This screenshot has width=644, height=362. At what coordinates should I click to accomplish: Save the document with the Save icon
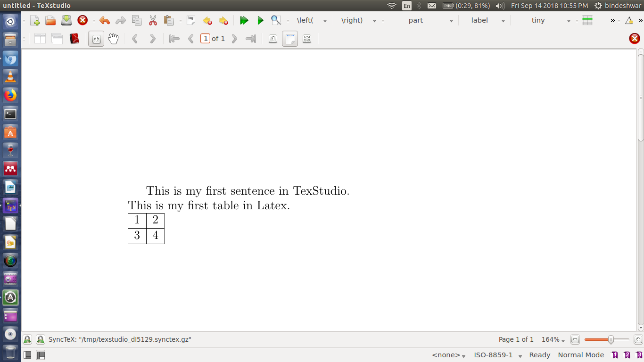click(66, 20)
